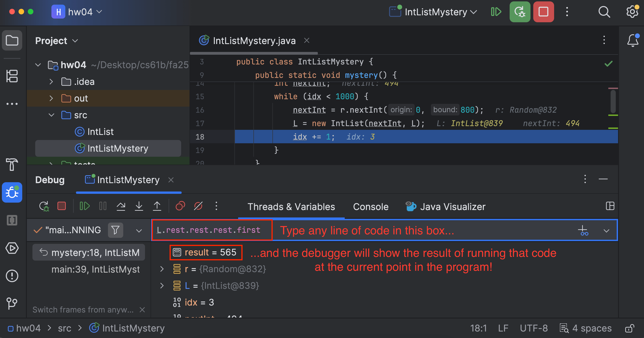Resume program in debug toolbar
This screenshot has width=644, height=338.
85,206
